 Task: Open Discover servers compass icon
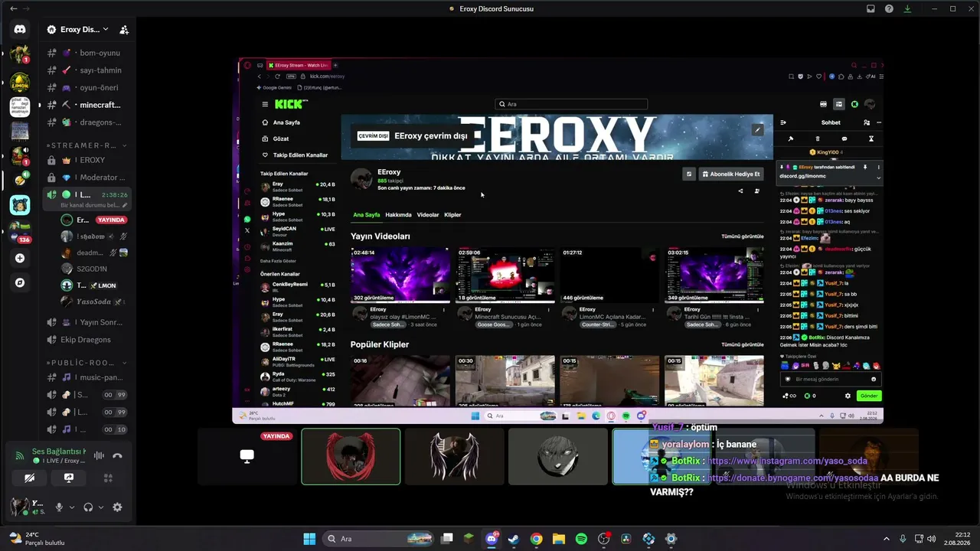20,282
